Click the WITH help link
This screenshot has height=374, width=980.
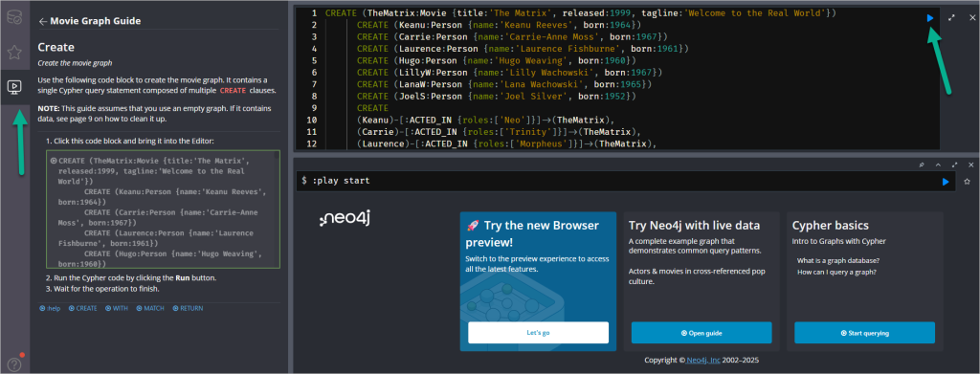(x=117, y=308)
